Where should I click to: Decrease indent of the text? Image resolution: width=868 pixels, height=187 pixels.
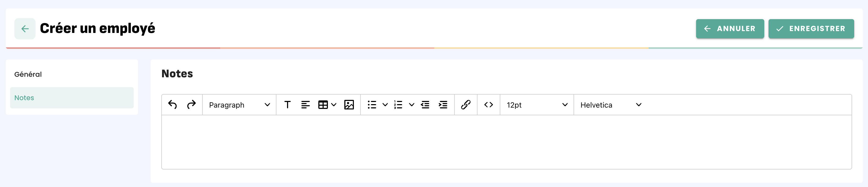coord(425,105)
